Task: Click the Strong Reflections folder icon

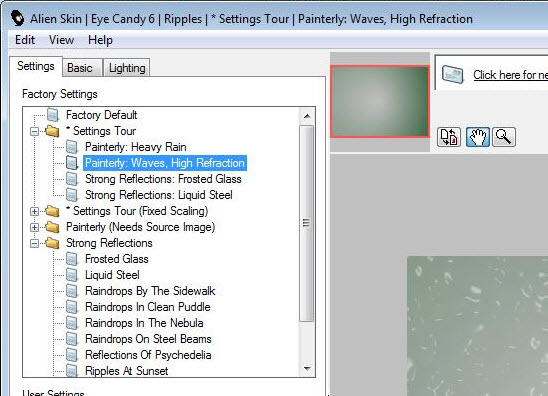Action: click(52, 243)
